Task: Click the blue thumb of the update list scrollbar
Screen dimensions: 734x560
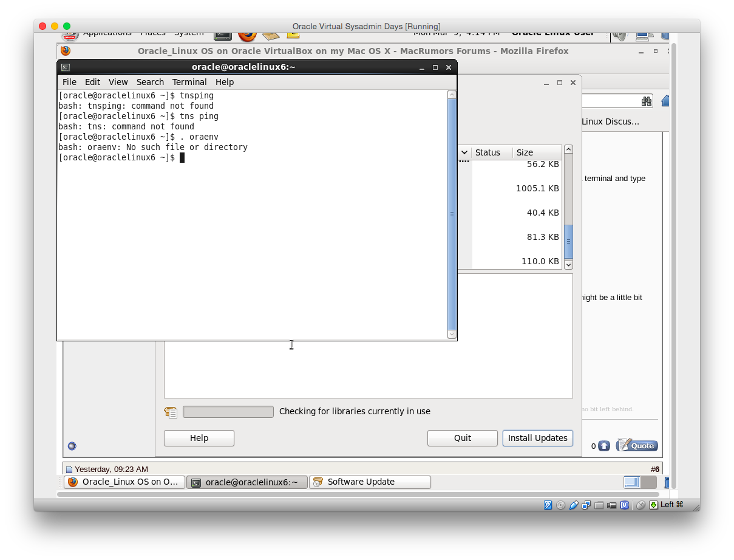Action: pos(568,242)
